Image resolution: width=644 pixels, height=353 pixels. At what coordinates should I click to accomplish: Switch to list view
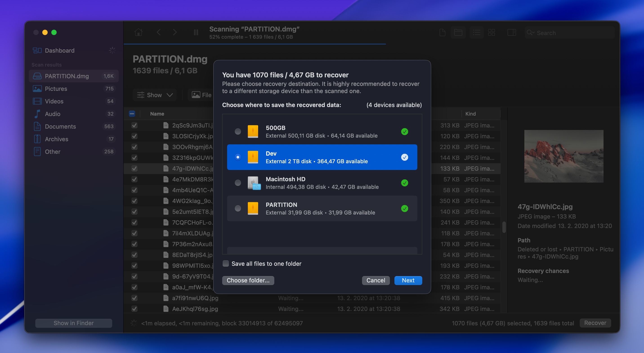coord(476,33)
